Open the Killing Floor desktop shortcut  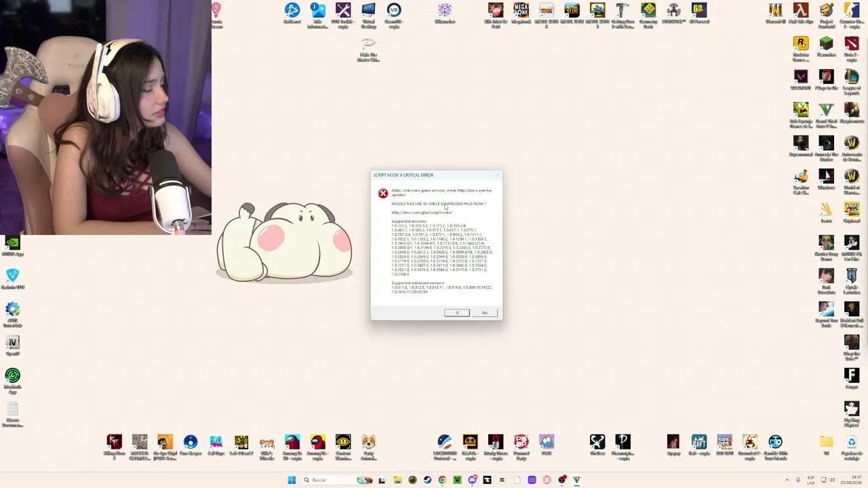114,447
